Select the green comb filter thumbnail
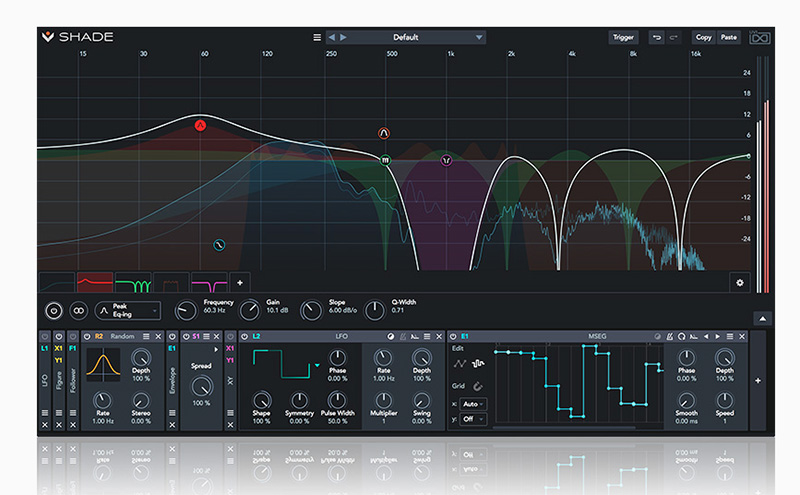Screen dimensions: 800x495 pyautogui.click(x=133, y=283)
